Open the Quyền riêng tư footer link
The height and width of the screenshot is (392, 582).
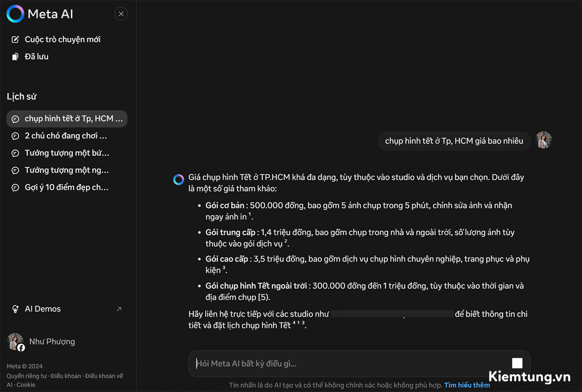point(27,376)
